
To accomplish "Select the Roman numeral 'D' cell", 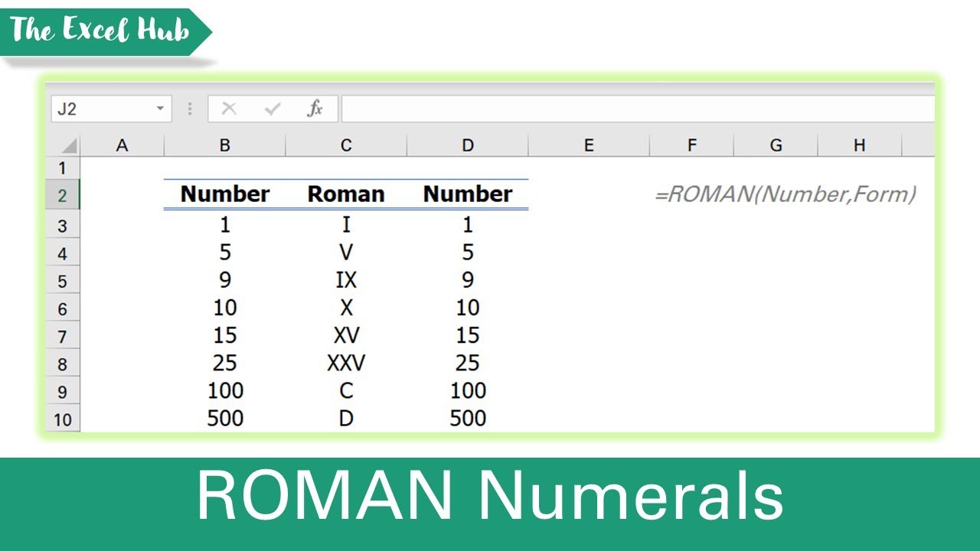I will click(346, 418).
